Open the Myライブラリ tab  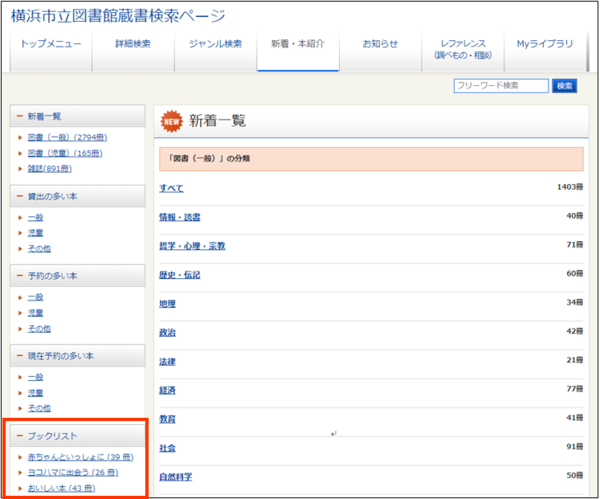(545, 44)
